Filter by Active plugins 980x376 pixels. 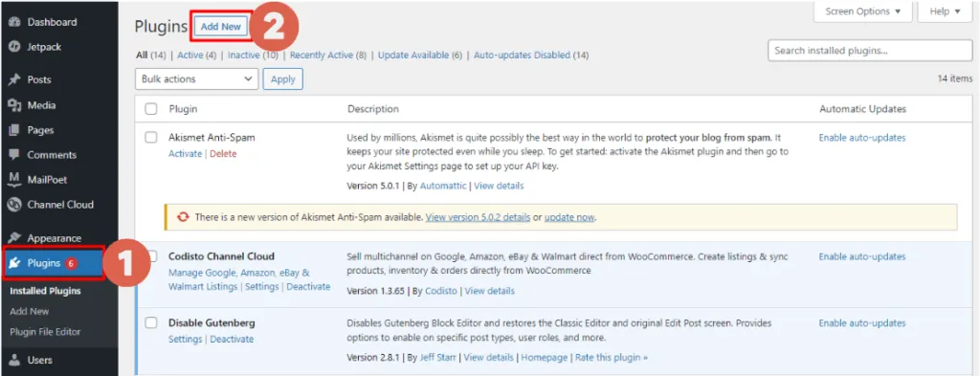tap(196, 55)
